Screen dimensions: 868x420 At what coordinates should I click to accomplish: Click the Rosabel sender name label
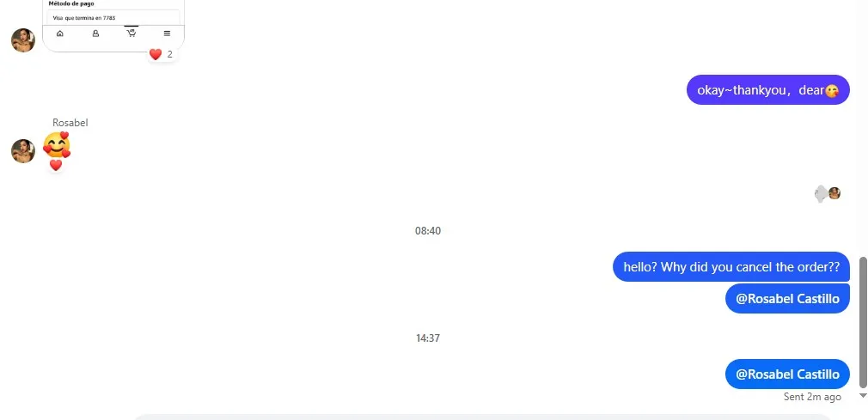(70, 123)
